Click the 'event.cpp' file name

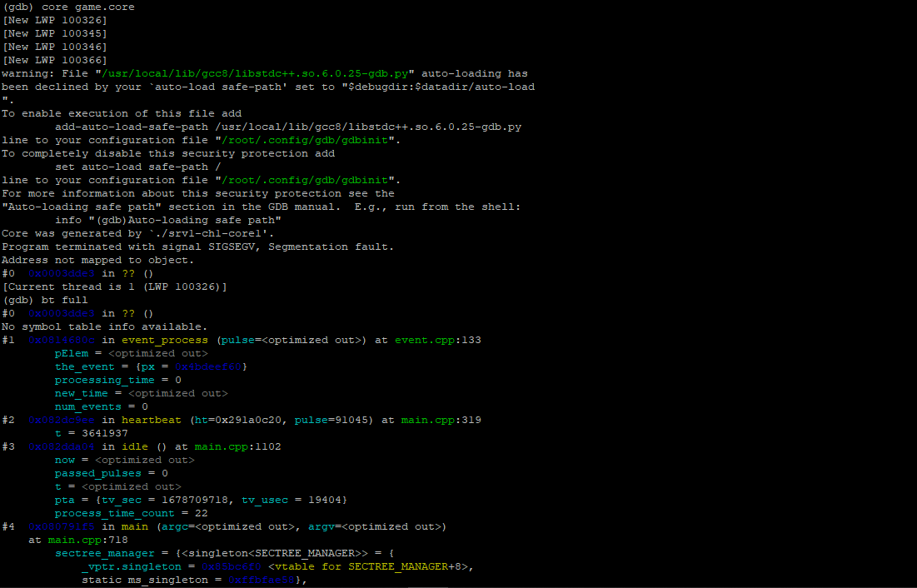tap(425, 340)
